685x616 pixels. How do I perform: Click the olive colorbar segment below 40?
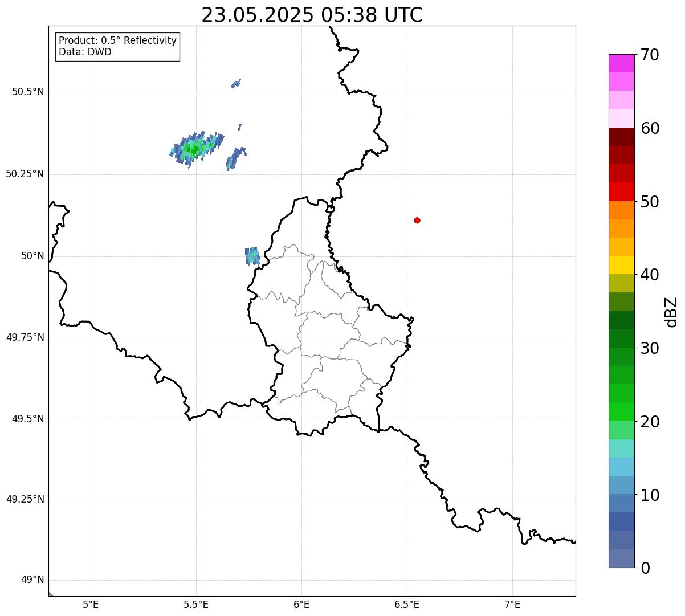coord(621,283)
